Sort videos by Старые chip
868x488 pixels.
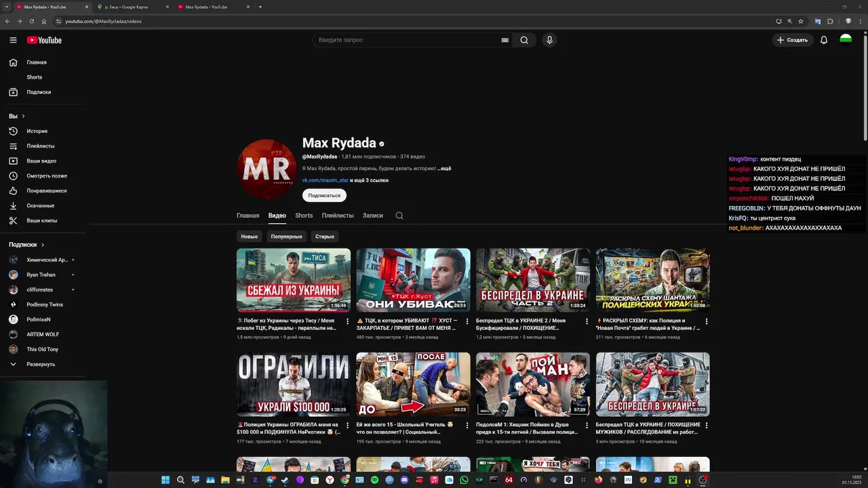click(x=325, y=237)
